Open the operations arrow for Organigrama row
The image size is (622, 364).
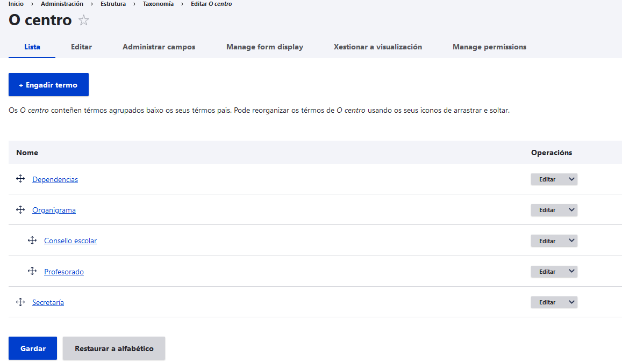click(571, 210)
